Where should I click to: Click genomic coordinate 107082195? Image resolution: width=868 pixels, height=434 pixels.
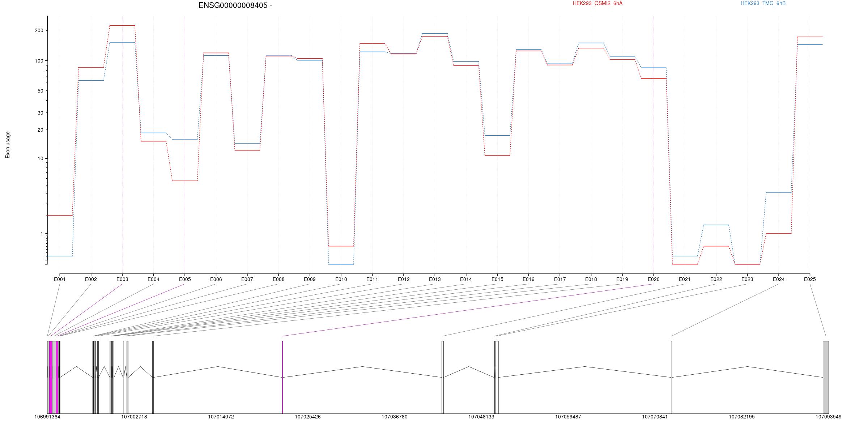[x=742, y=417]
